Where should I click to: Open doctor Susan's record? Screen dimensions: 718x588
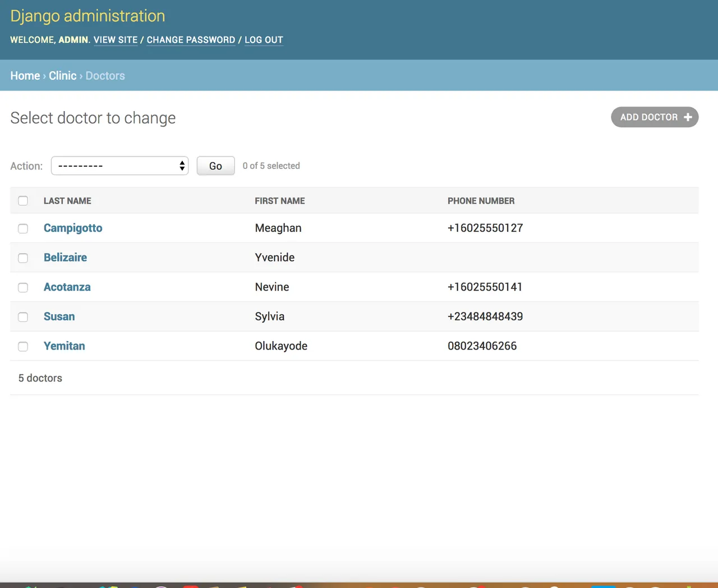(x=59, y=316)
